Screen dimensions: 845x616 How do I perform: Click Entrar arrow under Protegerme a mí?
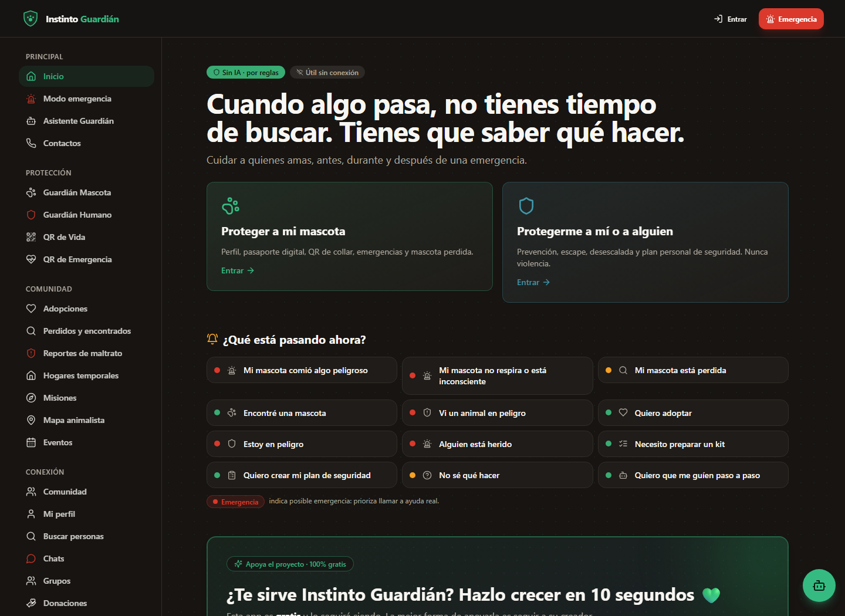point(533,282)
